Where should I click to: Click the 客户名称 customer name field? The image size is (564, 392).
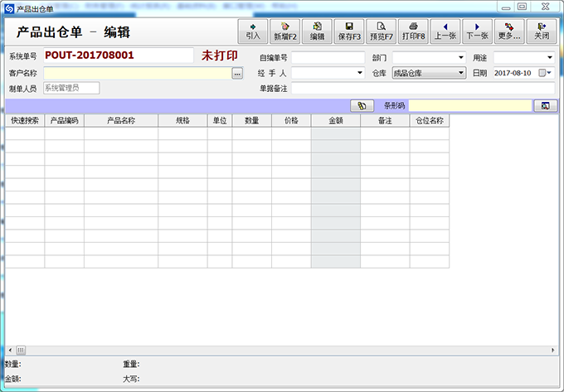[x=138, y=73]
